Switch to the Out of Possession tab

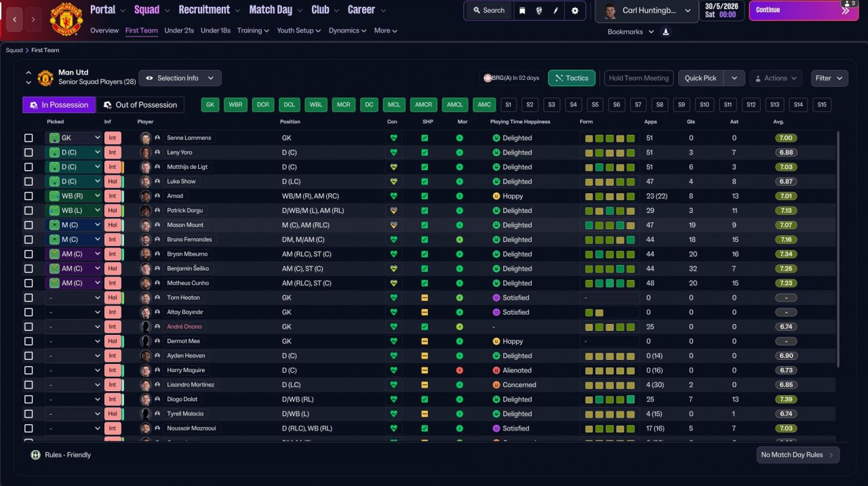[140, 105]
